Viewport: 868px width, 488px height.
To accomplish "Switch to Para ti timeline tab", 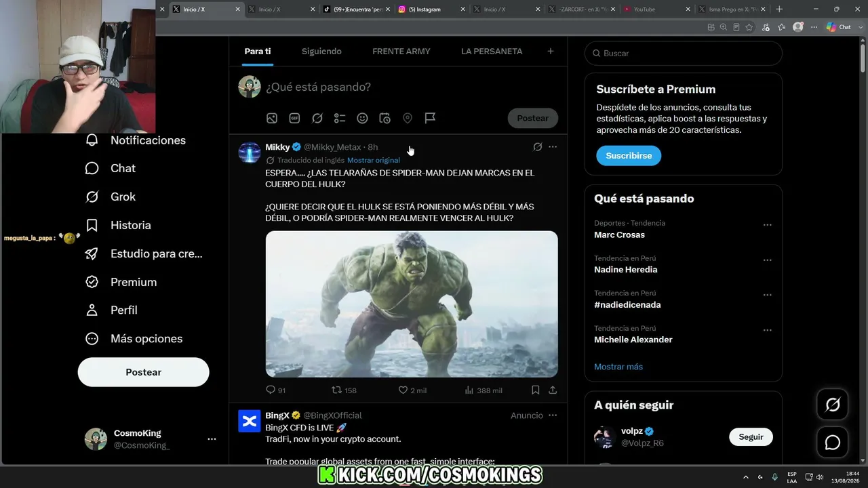I will [x=258, y=52].
